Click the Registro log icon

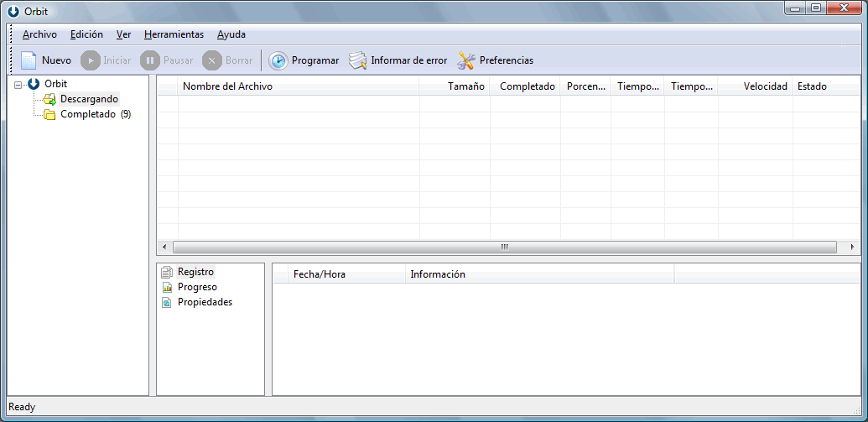coord(167,273)
